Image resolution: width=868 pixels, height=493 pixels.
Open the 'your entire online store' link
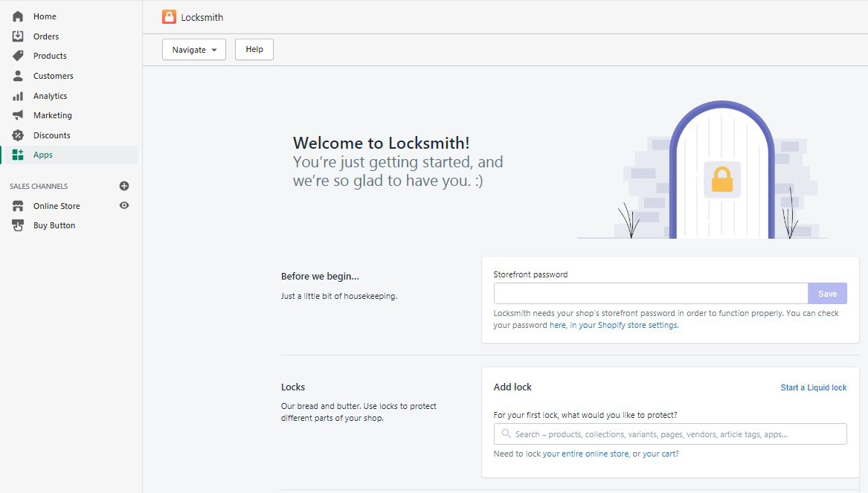pos(585,454)
